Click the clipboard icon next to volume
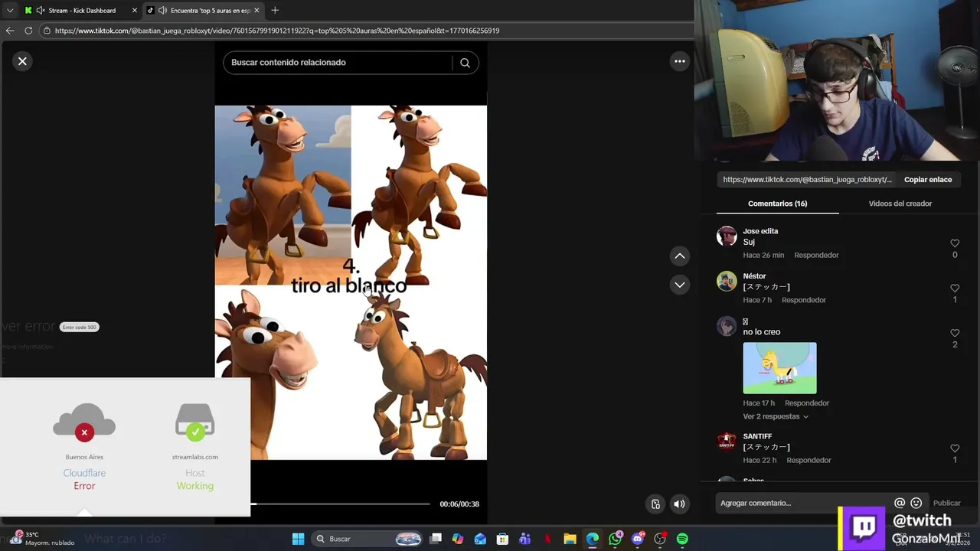 [x=655, y=504]
